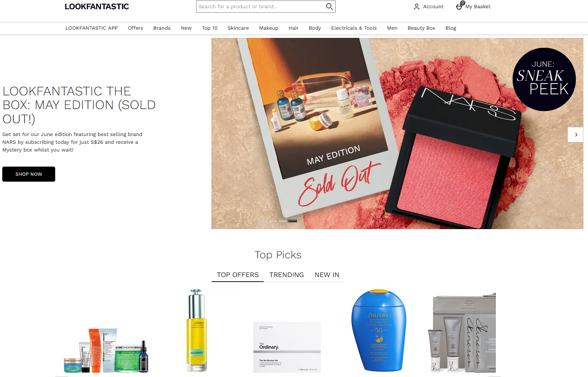
Task: Open the Brands menu item
Action: (162, 28)
